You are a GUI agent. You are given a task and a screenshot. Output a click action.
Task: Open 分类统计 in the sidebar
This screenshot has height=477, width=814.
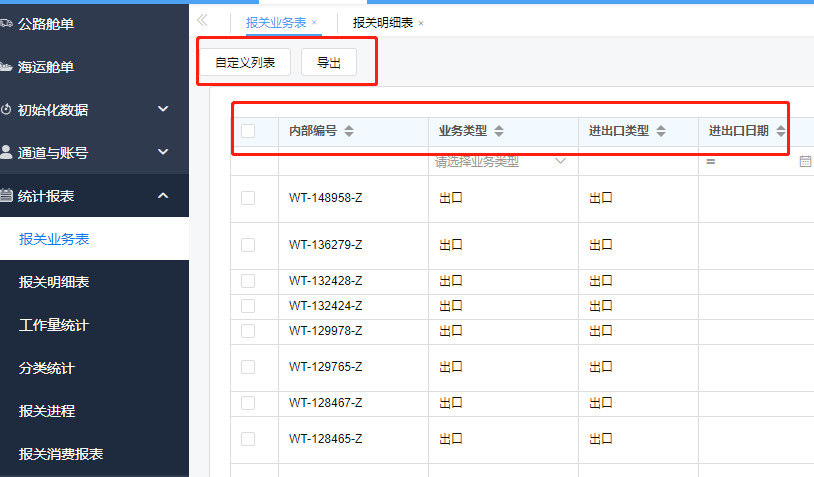point(94,368)
